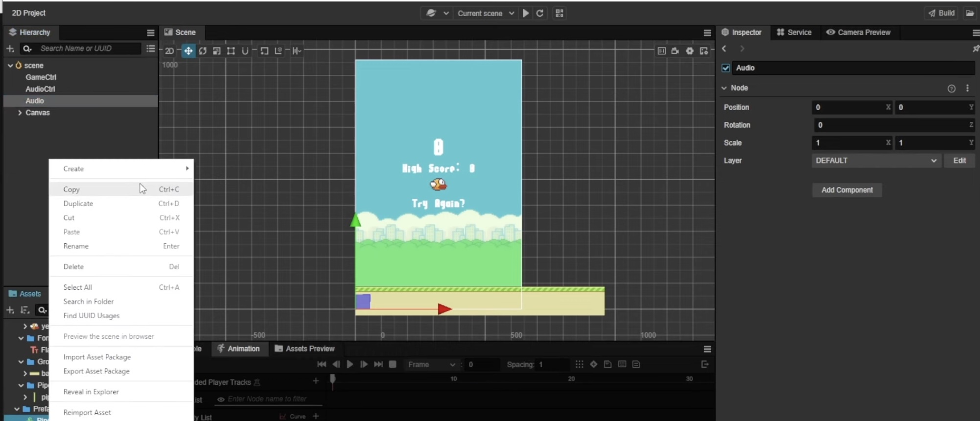Select the Rotate gizmo tool
Image resolution: width=980 pixels, height=421 pixels.
203,51
